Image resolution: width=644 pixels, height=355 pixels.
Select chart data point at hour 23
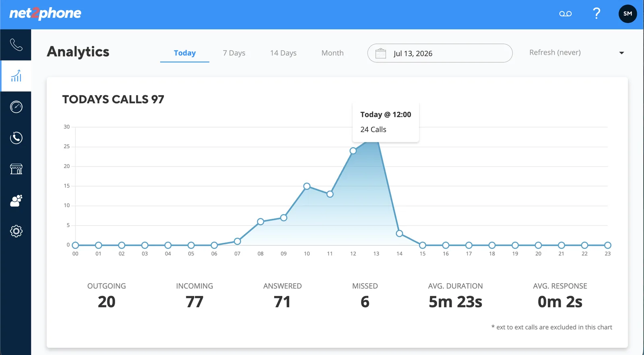tap(608, 245)
